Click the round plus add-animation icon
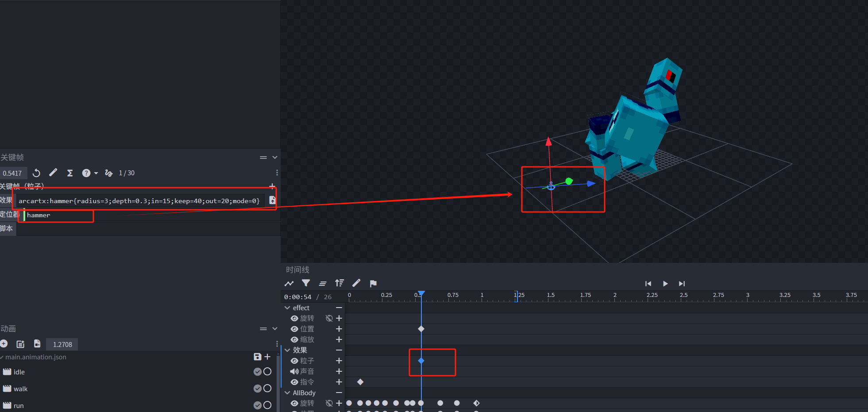868x412 pixels. tap(4, 344)
